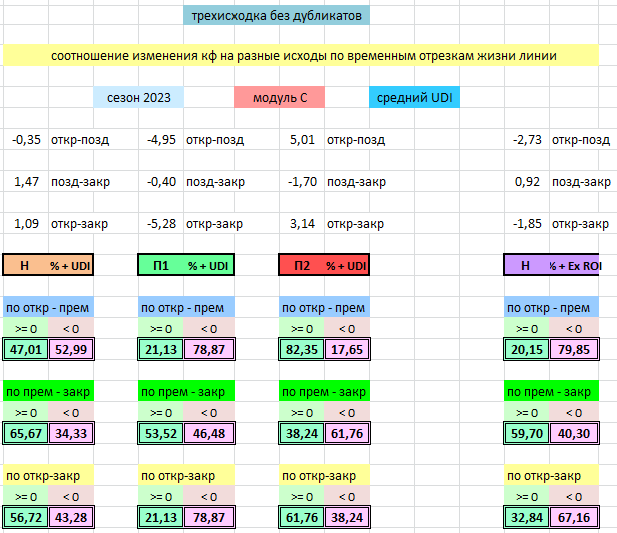Select the cell with 43,28

click(71, 517)
